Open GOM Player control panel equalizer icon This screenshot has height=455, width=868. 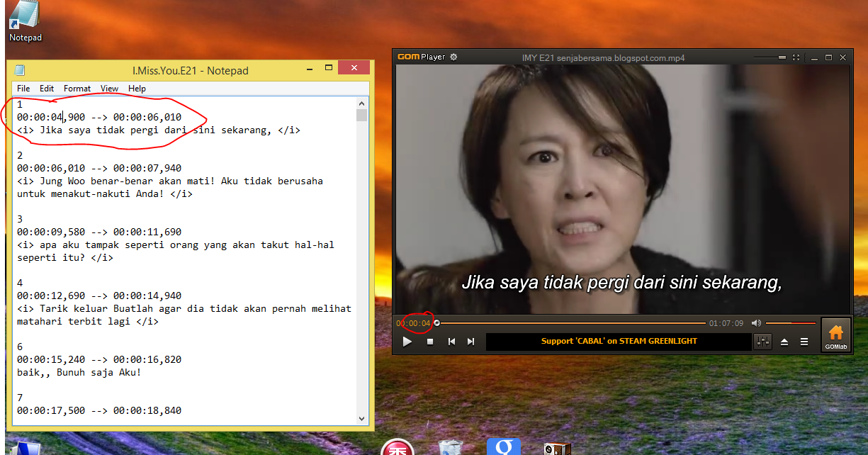coord(763,342)
